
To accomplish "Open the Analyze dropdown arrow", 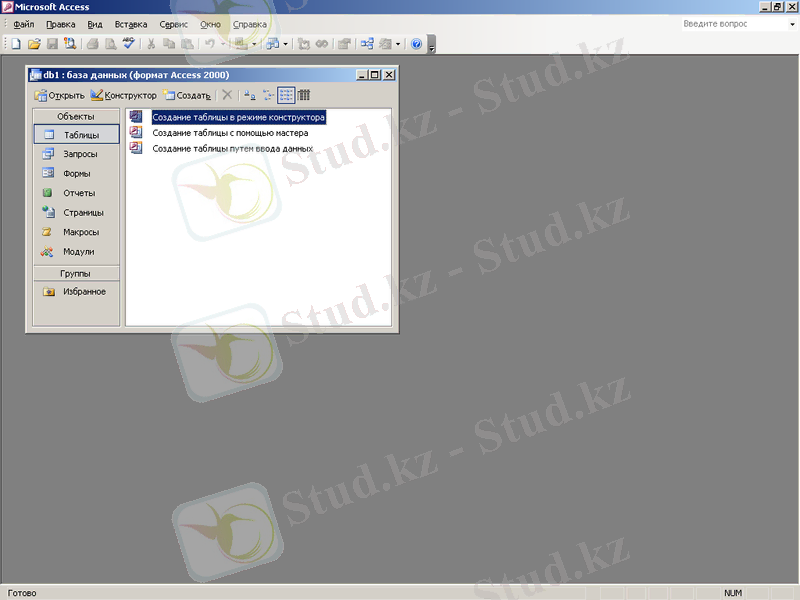I will tap(285, 44).
